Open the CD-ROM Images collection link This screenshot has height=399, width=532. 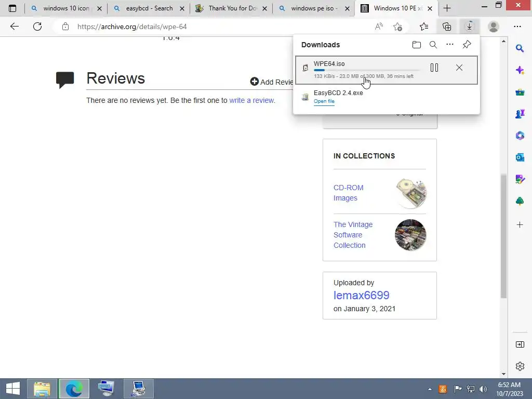point(349,193)
